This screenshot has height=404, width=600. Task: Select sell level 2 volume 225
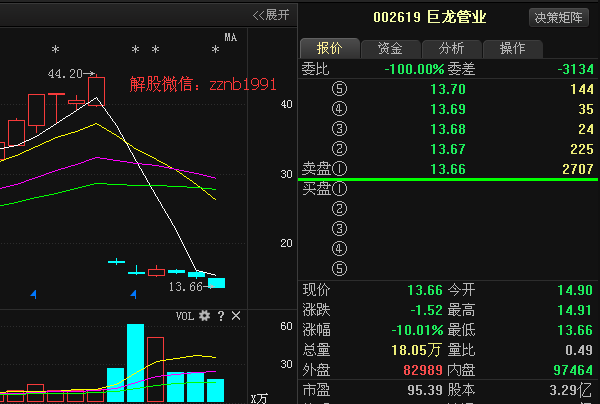click(x=582, y=149)
